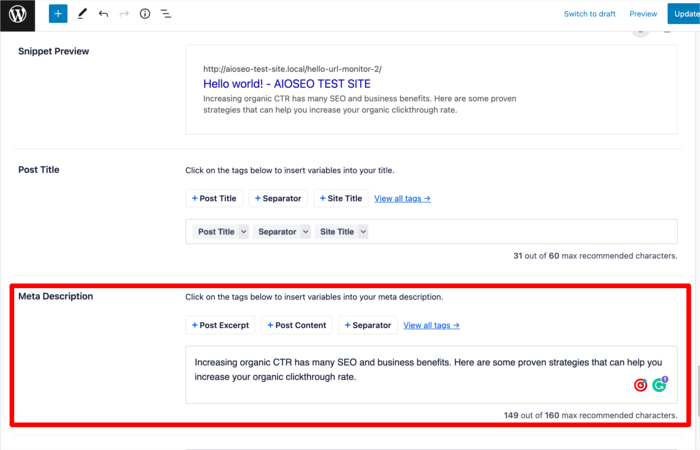The height and width of the screenshot is (450, 700).
Task: Click inside the meta description text area
Action: pyautogui.click(x=431, y=375)
